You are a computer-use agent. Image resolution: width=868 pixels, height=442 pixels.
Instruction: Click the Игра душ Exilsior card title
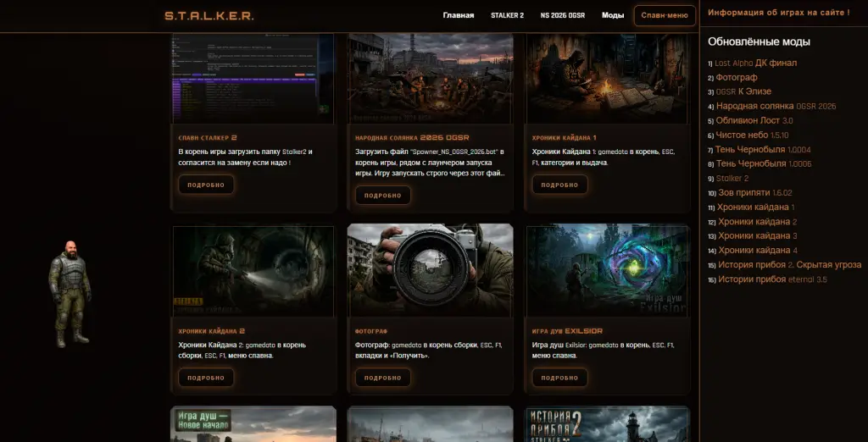(567, 331)
